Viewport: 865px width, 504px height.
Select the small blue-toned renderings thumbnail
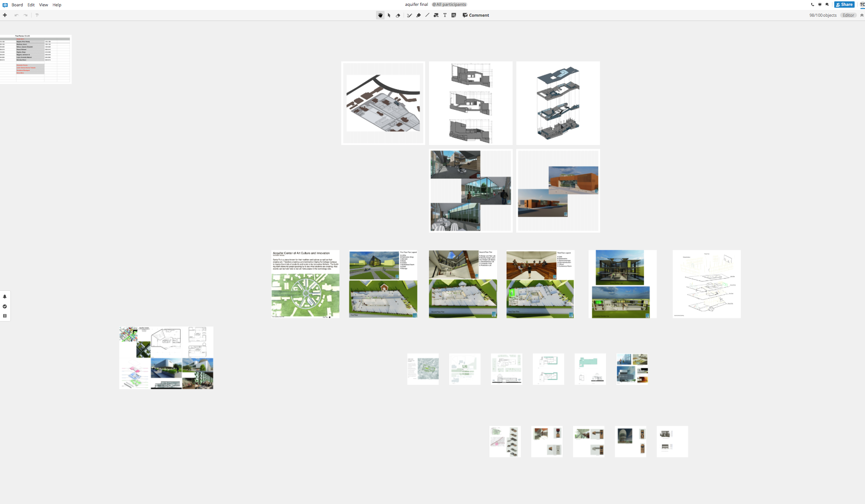coord(632,369)
